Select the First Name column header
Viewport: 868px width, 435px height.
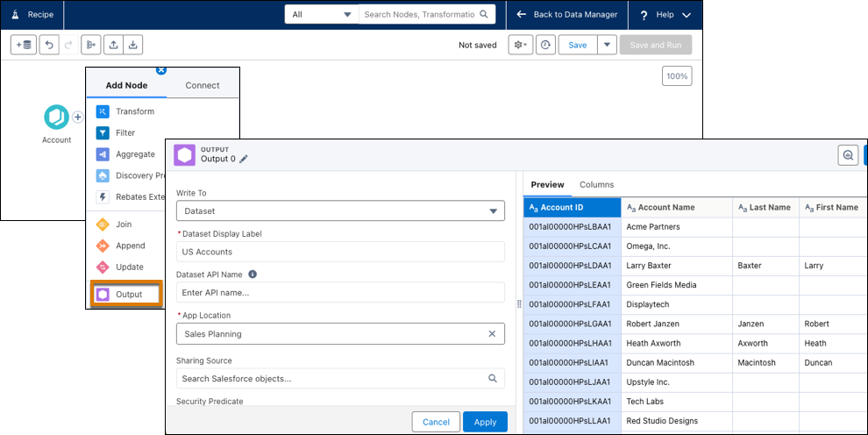(832, 208)
